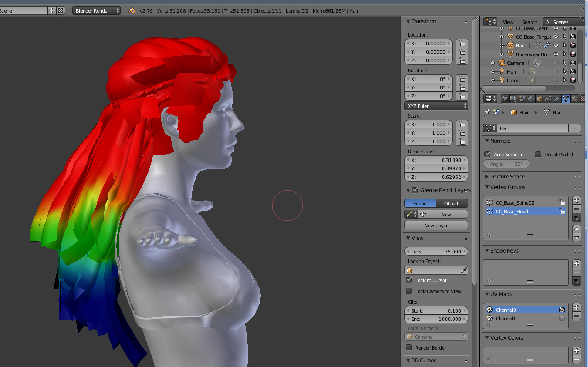Click the Hair modifier wrench in outliner

tap(547, 45)
